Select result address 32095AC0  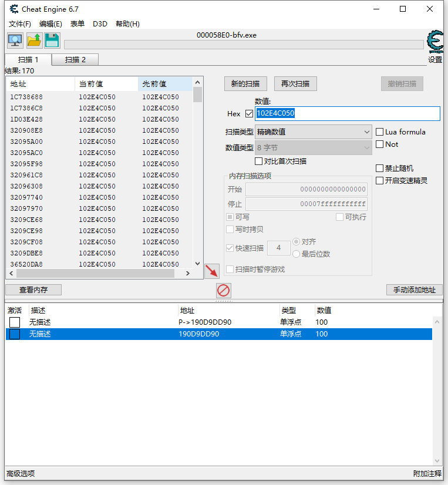(x=26, y=153)
